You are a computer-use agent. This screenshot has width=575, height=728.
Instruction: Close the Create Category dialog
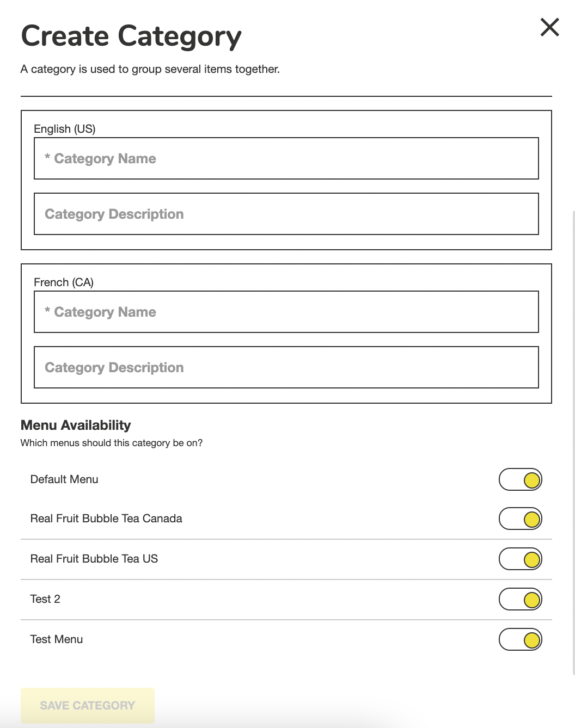point(549,27)
